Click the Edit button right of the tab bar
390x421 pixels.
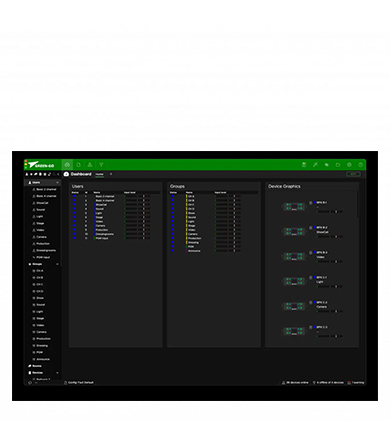pos(353,174)
